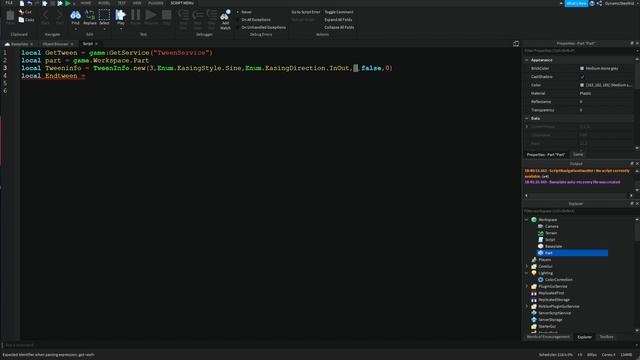Image resolution: width=640 pixels, height=360 pixels.
Task: Click Collapse All Folds
Action: point(339,27)
